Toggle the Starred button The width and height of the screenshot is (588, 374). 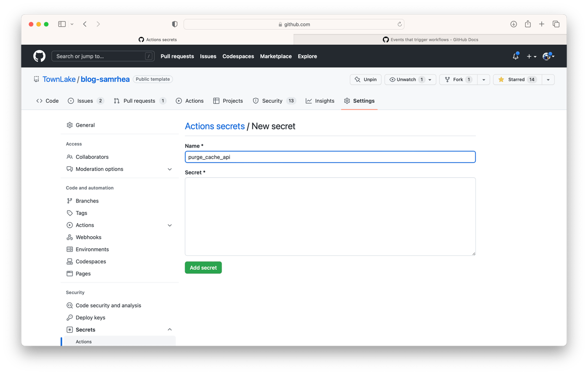tap(517, 79)
